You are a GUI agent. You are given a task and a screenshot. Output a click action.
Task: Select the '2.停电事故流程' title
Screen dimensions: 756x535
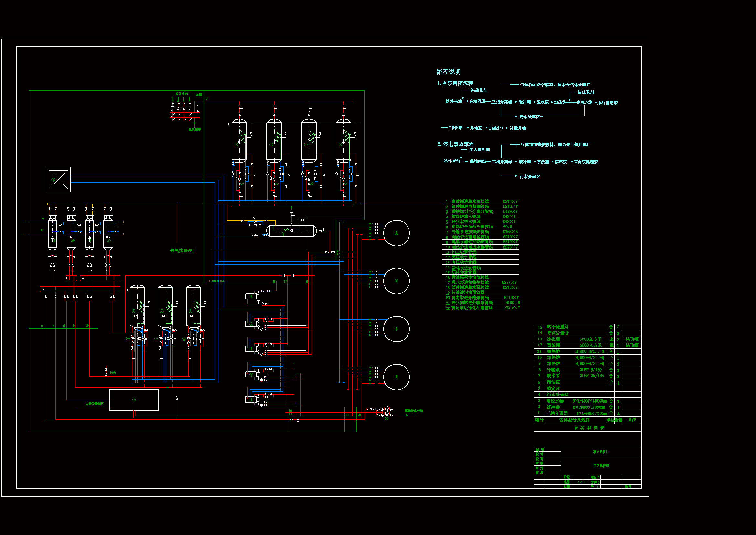tap(456, 144)
